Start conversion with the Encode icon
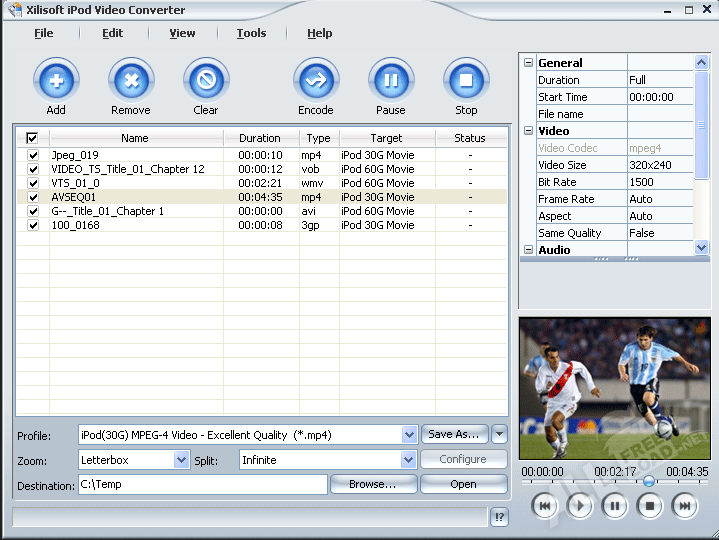 point(316,80)
